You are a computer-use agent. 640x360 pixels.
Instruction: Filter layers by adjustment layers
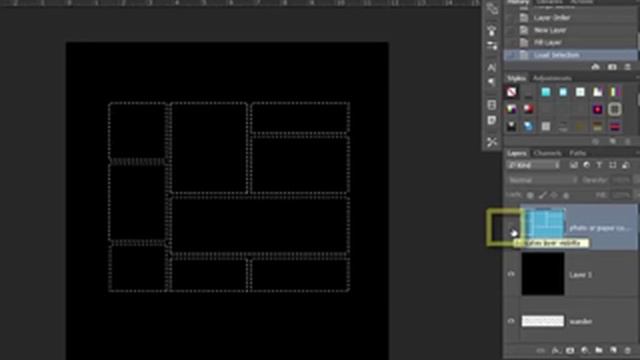[x=587, y=165]
